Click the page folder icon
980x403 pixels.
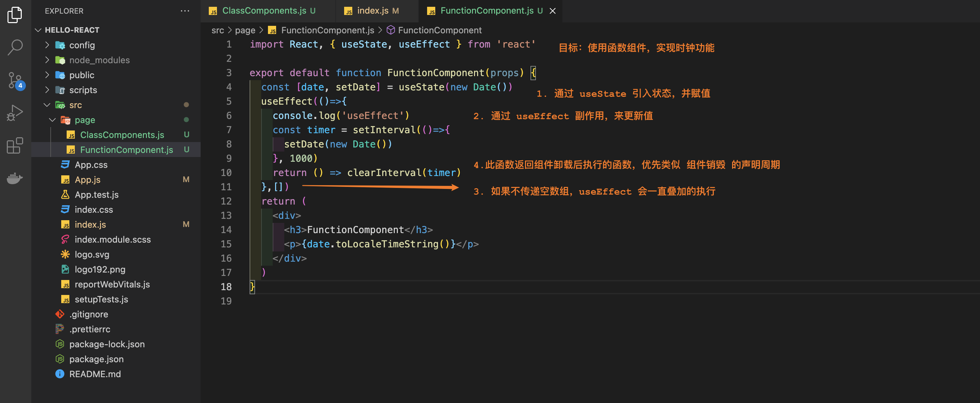65,120
